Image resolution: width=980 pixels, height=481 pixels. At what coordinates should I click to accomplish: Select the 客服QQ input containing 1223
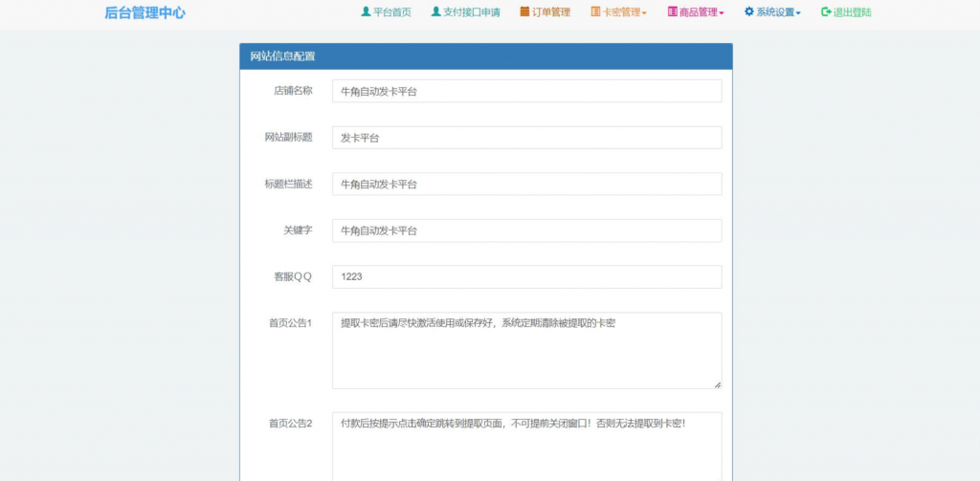527,276
